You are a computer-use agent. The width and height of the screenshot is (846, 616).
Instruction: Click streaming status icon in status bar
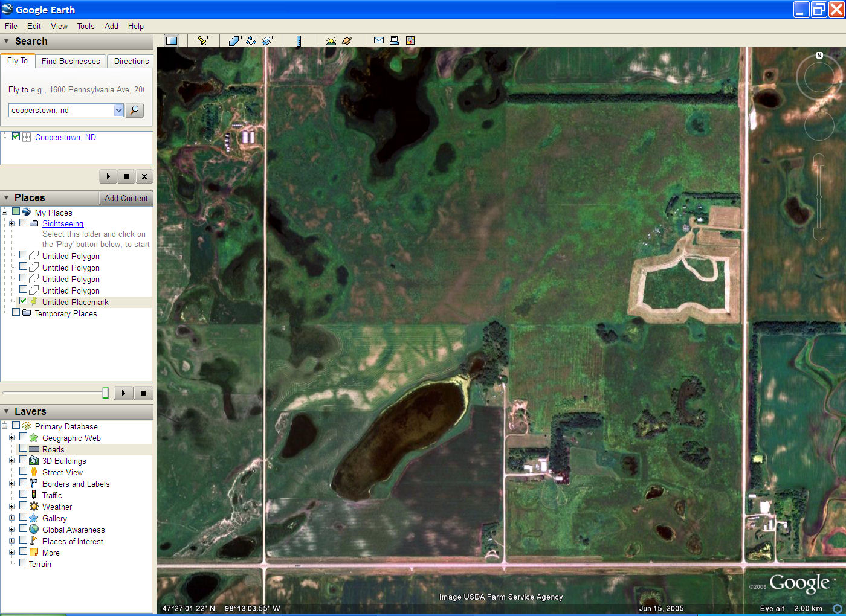838,608
